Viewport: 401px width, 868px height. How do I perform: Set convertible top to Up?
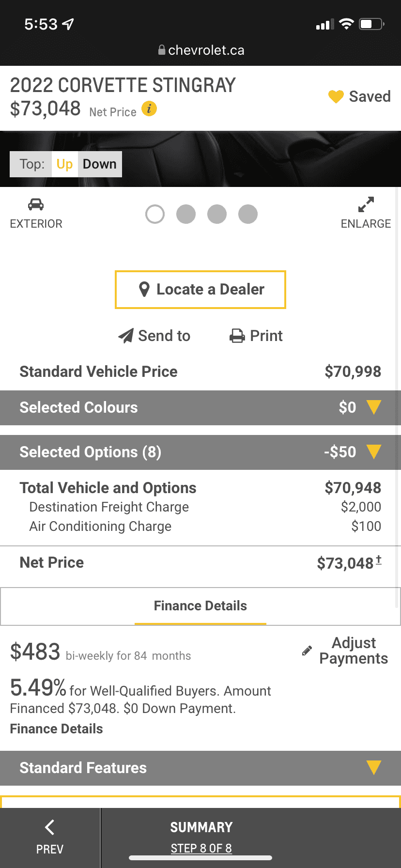(x=64, y=164)
